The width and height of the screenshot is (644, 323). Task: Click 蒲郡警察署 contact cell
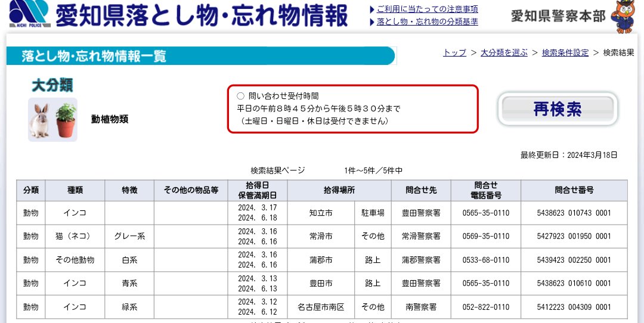[x=421, y=260]
